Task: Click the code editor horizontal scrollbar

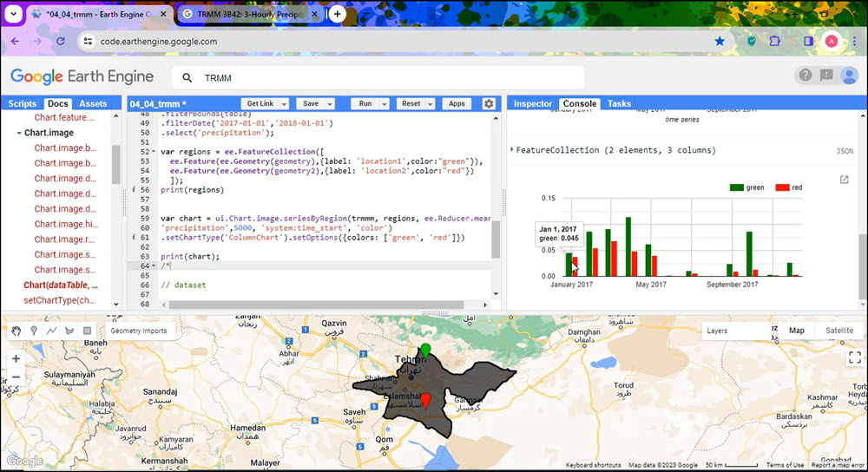Action: pyautogui.click(x=316, y=305)
